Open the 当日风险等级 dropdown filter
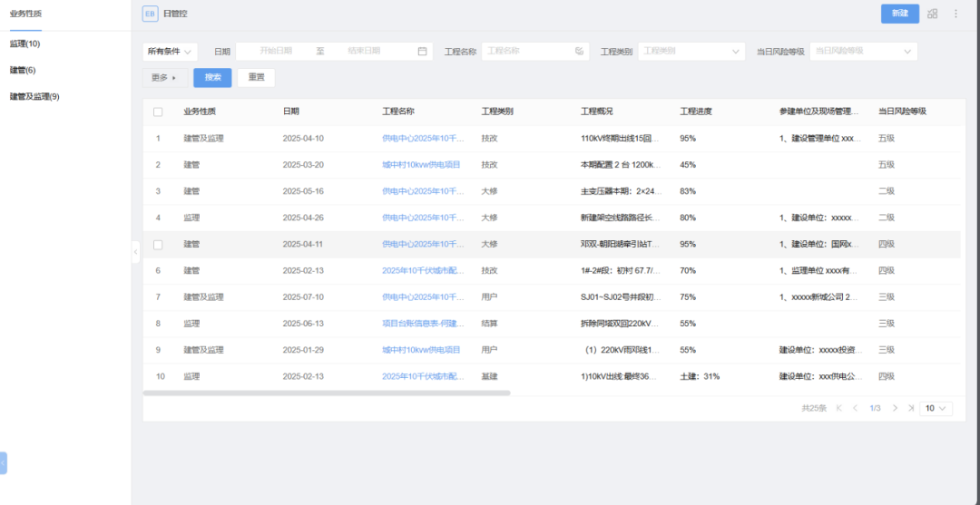980x505 pixels. [x=863, y=51]
